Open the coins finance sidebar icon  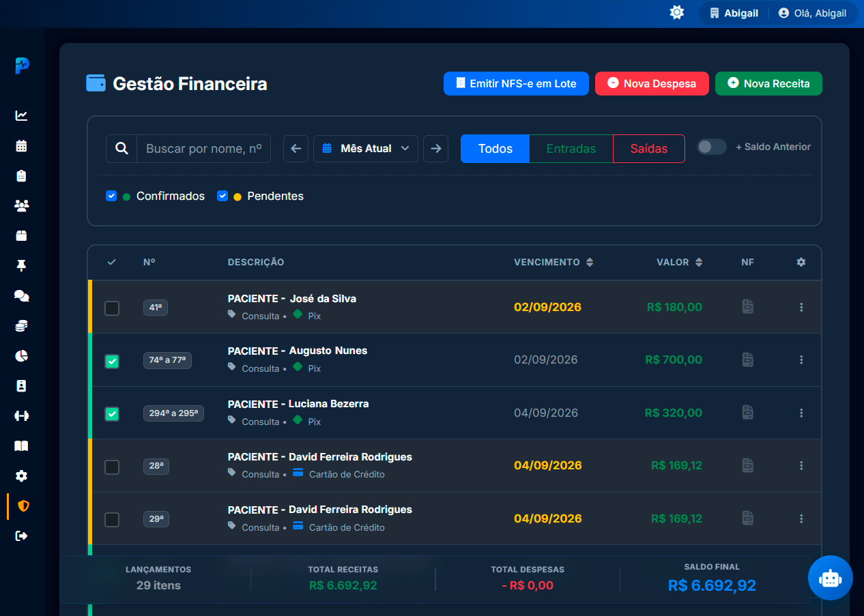pos(21,325)
